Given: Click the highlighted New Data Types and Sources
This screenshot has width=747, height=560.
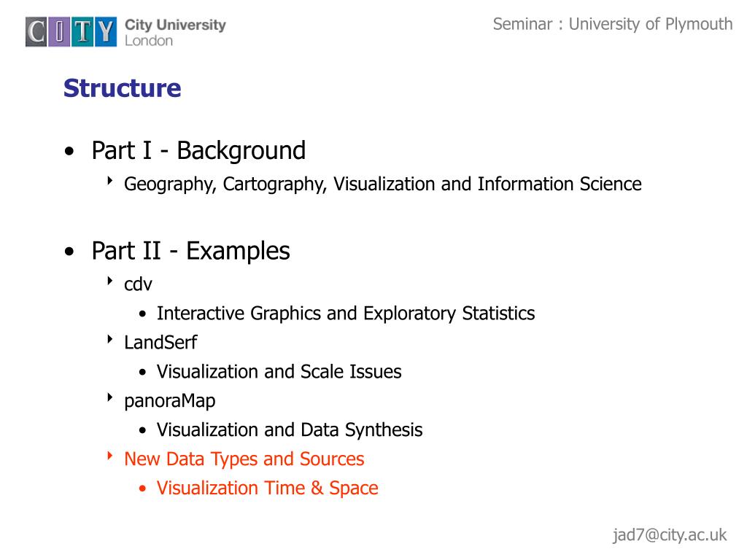Looking at the screenshot, I should pyautogui.click(x=244, y=459).
